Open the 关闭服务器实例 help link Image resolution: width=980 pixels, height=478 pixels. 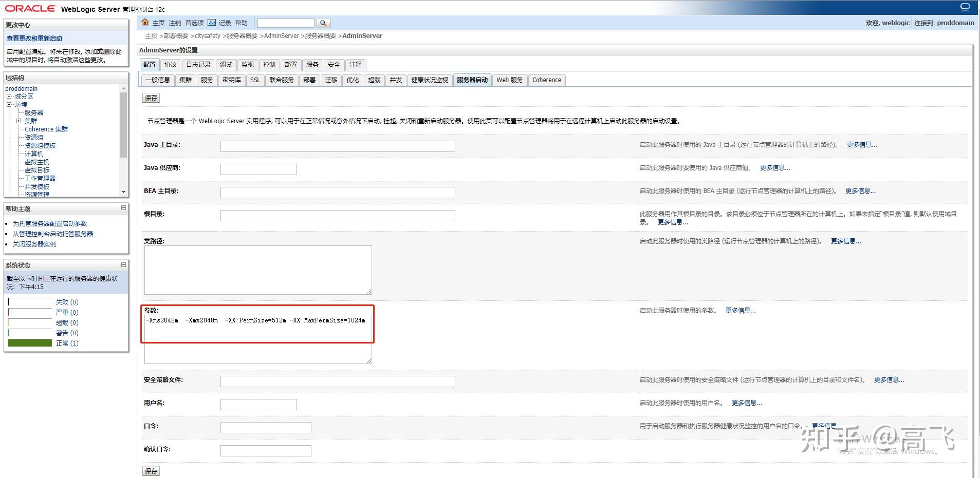coord(34,244)
